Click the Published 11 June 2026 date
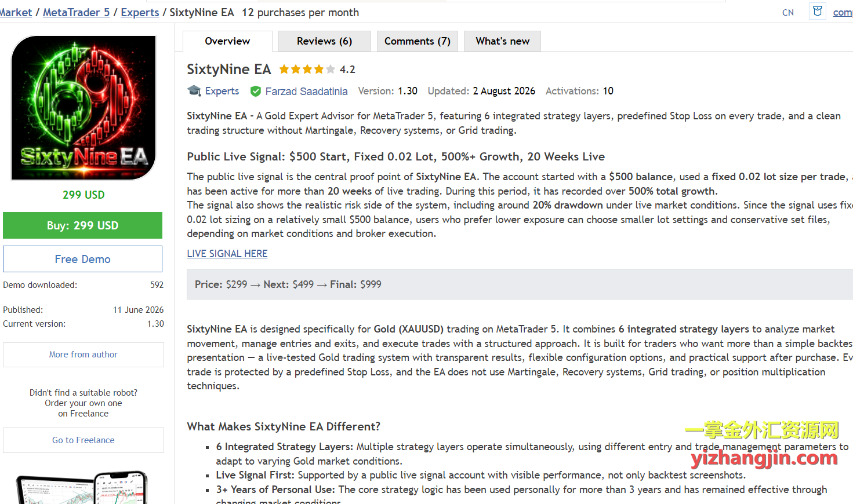 [138, 310]
